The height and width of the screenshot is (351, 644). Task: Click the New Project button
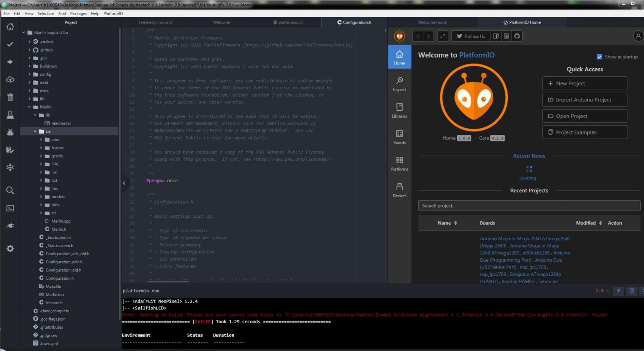(x=585, y=83)
